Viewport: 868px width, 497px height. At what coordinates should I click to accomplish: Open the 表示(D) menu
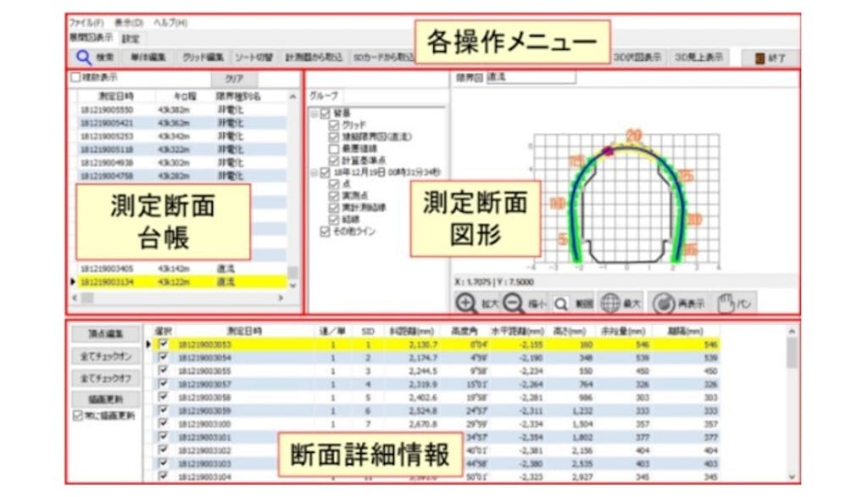click(129, 23)
